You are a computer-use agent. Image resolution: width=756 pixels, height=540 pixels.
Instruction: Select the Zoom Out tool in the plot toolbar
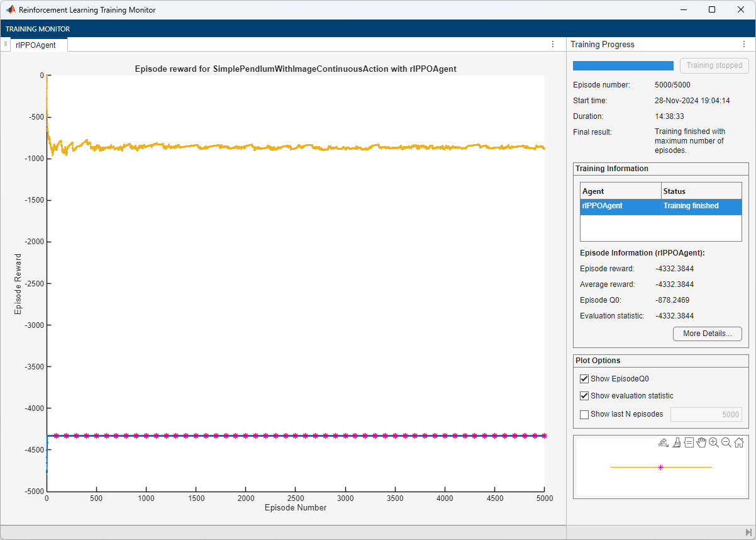(726, 442)
